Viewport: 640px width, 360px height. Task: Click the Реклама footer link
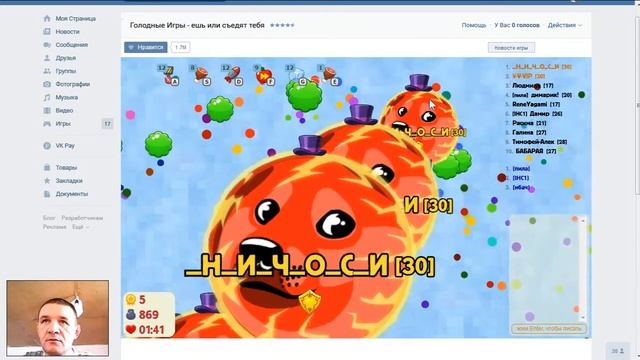pyautogui.click(x=55, y=227)
